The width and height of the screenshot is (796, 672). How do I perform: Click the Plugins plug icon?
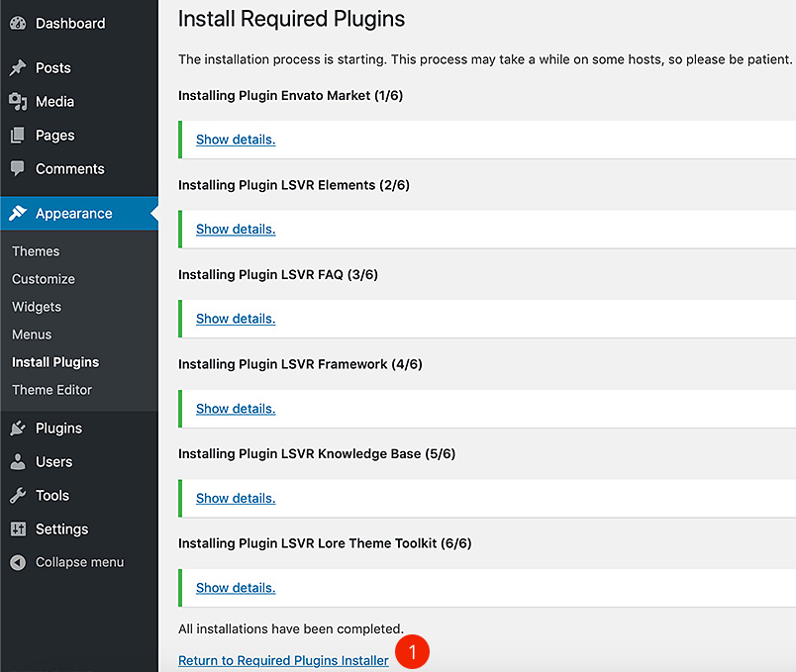point(18,428)
